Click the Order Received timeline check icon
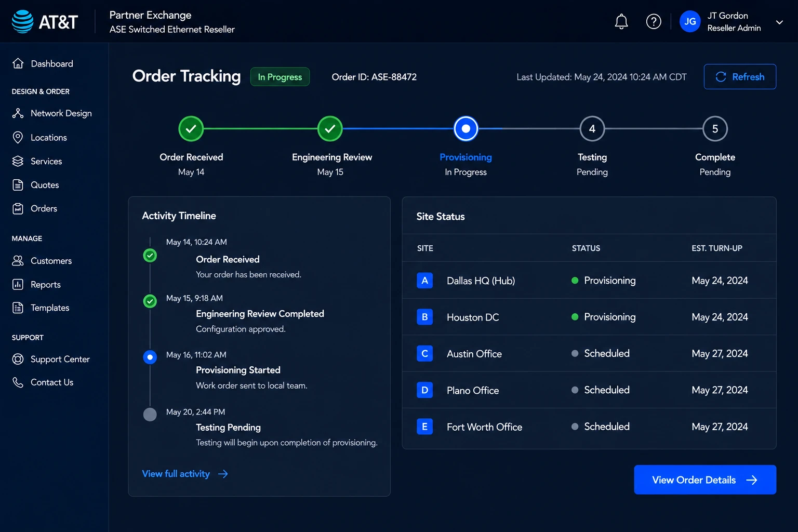 150,256
